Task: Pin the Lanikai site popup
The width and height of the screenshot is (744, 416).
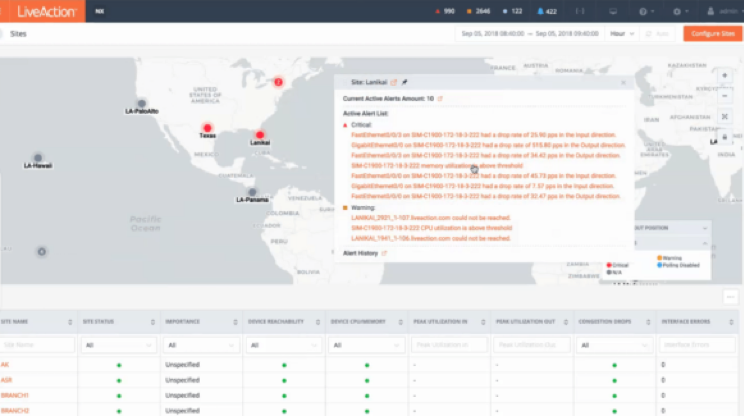Action: point(404,82)
